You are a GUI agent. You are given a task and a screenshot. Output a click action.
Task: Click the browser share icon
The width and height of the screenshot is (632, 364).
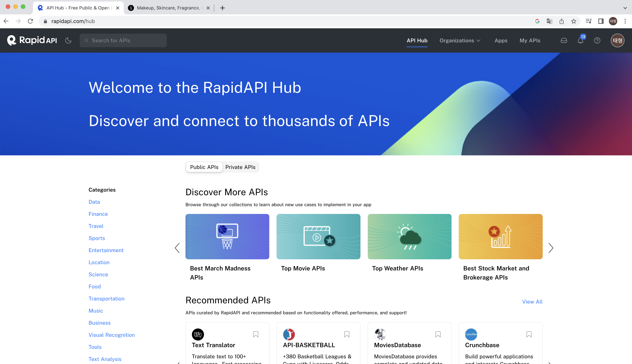tap(561, 21)
